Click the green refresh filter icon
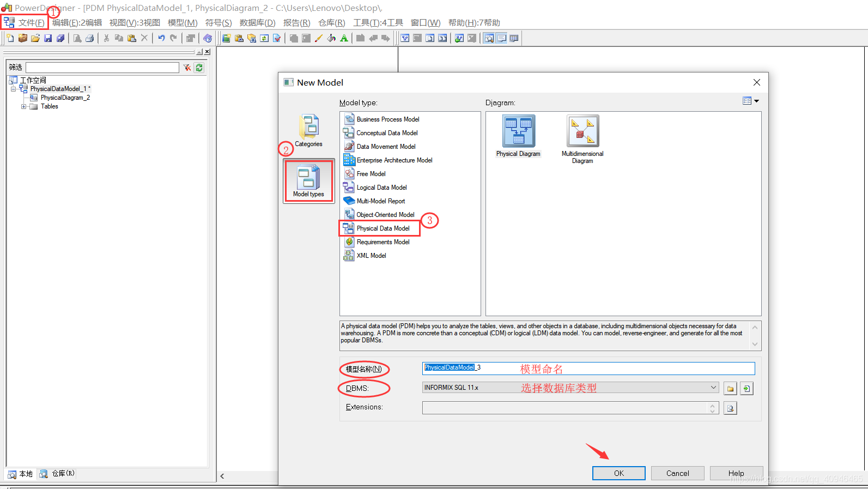868x489 pixels. 199,68
